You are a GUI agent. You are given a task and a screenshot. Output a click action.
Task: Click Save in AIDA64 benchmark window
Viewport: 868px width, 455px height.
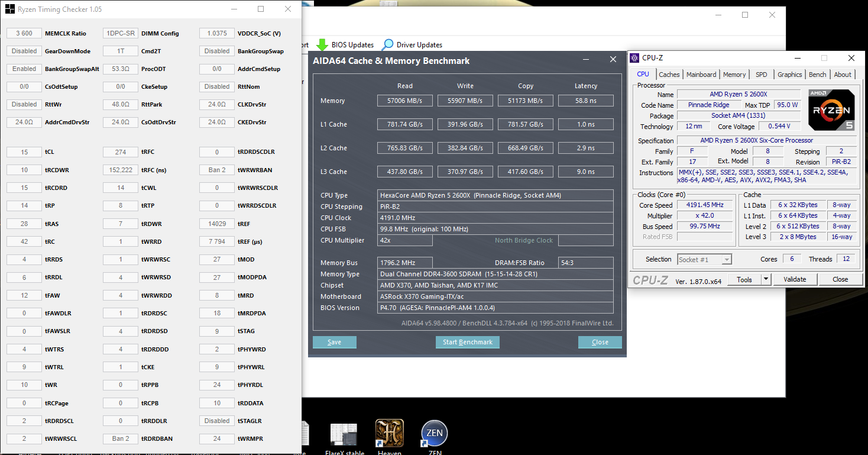tap(334, 342)
